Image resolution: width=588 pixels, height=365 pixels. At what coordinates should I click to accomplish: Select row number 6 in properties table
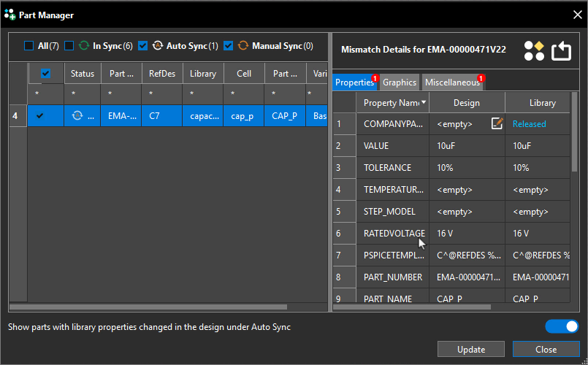(344, 233)
